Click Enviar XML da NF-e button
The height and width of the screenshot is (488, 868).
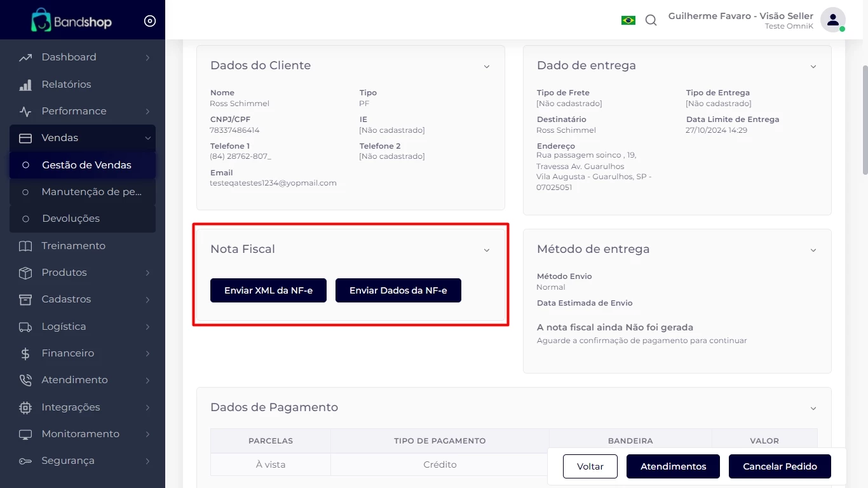pos(268,290)
